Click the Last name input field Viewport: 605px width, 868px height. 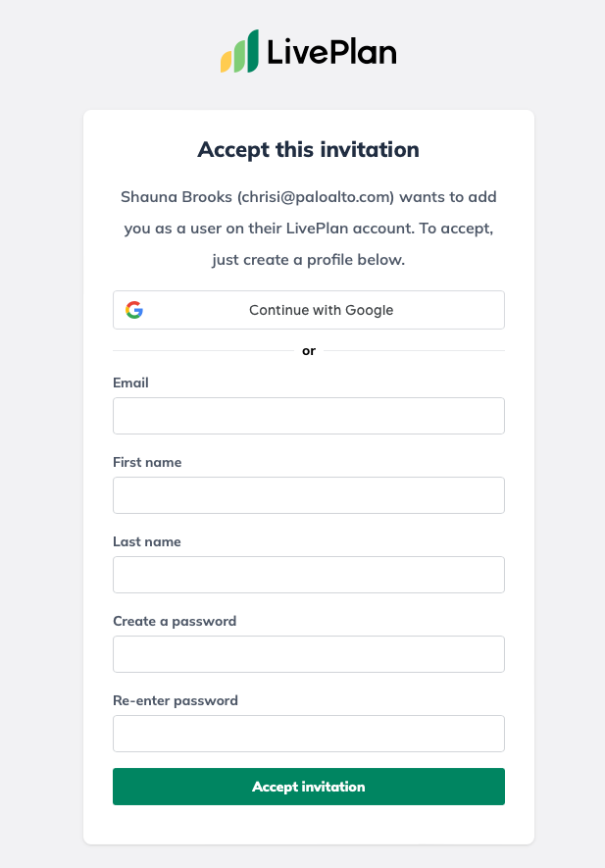pos(309,575)
